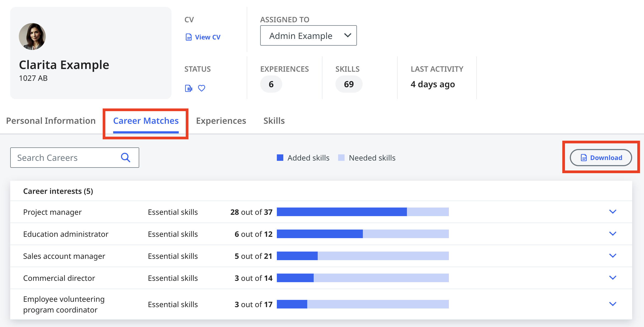Click the '3 out of 14' value
The image size is (644, 327).
point(253,278)
